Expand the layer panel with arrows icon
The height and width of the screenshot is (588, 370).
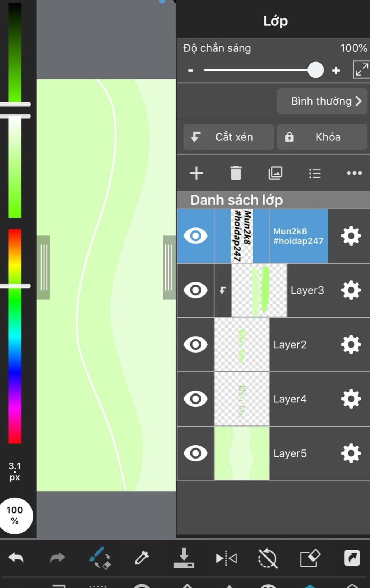click(x=361, y=70)
